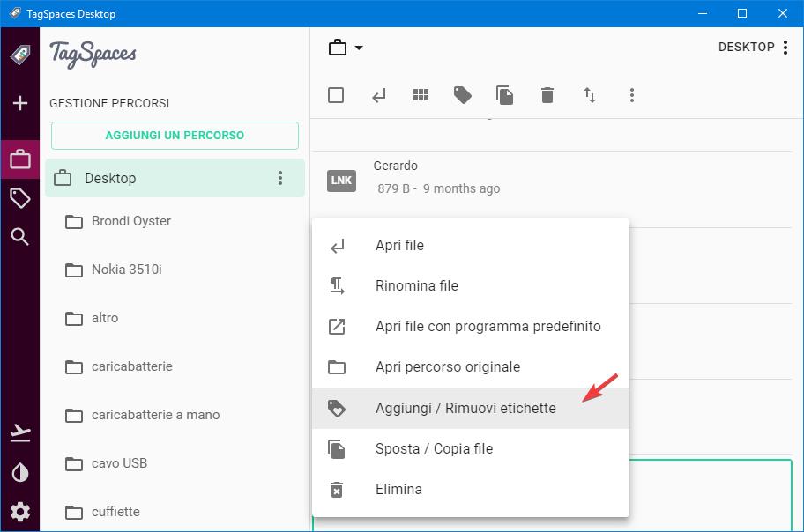Screen dimensions: 804x532
Task: Select Apri file con programma predefinito
Action: click(470, 327)
